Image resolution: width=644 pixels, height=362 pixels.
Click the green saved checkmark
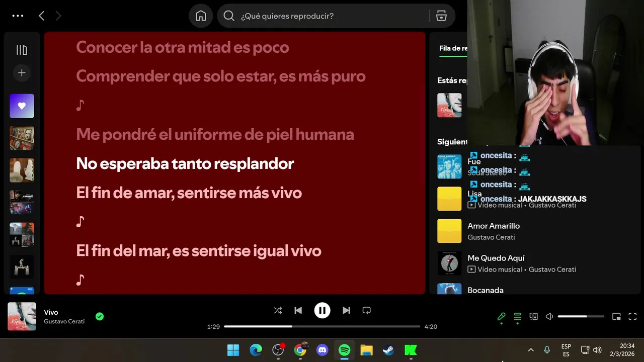[100, 316]
